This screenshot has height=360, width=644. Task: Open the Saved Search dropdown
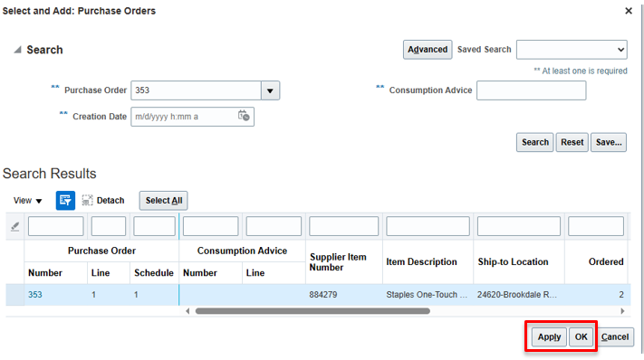pos(572,50)
